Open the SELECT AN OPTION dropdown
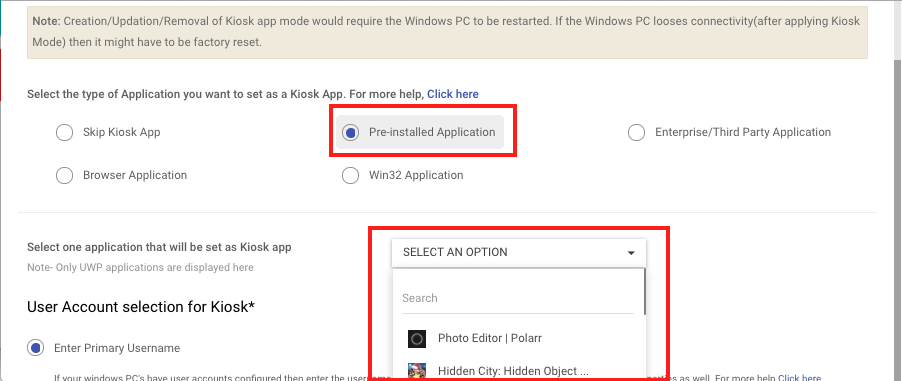 [519, 253]
